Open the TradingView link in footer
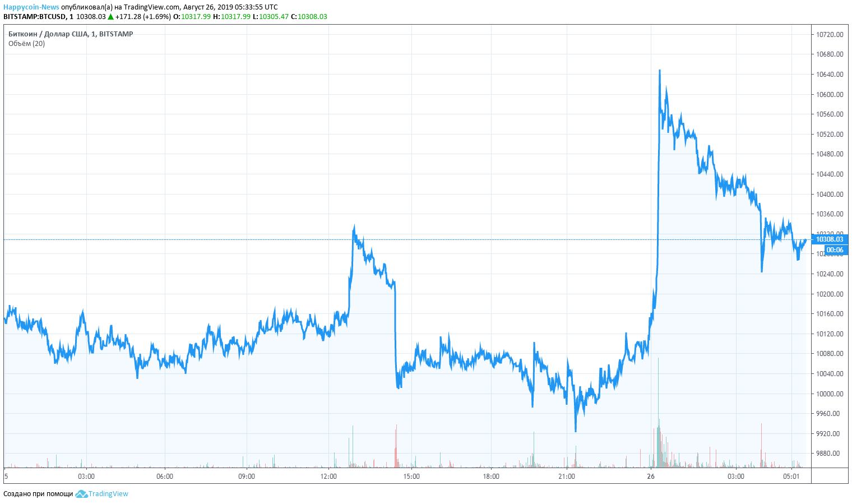 [x=108, y=494]
